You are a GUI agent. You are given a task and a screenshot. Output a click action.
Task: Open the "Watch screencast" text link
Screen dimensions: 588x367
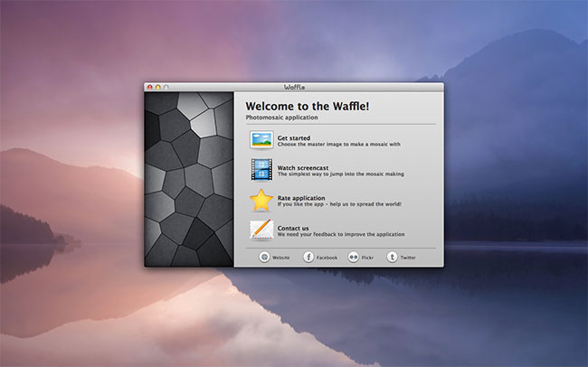click(301, 168)
